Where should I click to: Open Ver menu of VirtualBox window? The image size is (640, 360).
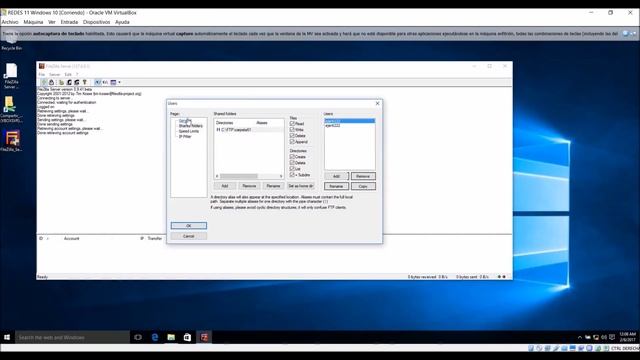(51, 22)
